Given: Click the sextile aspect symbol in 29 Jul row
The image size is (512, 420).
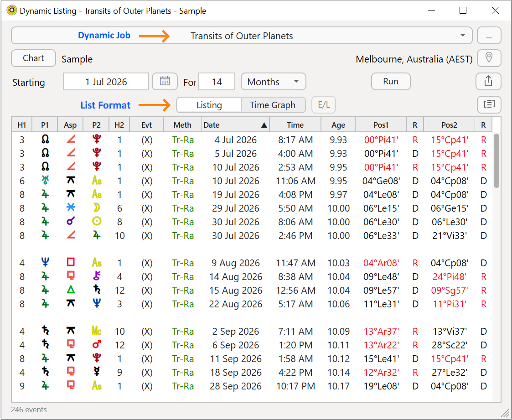Looking at the screenshot, I should (x=71, y=207).
